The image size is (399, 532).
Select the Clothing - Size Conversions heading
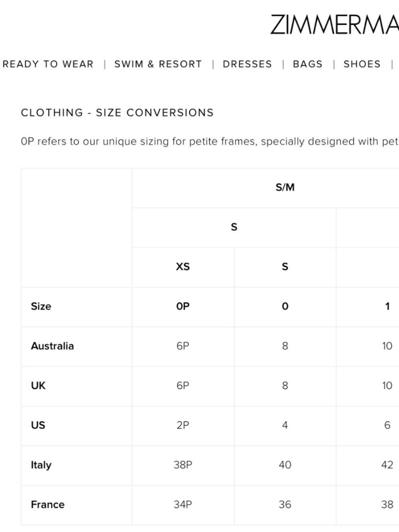117,113
